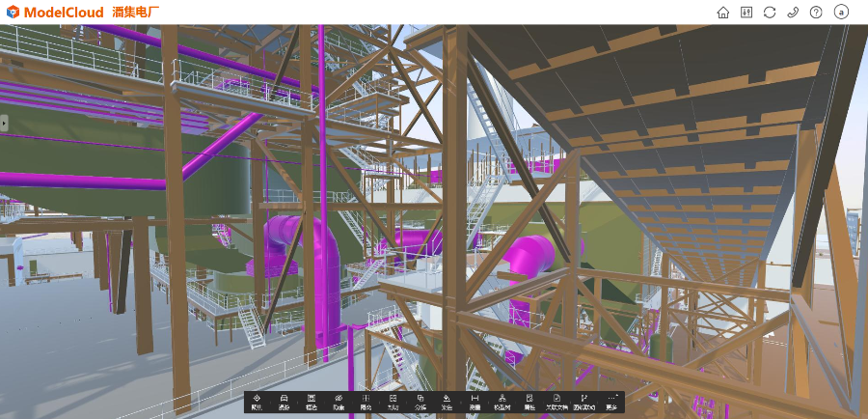Viewport: 868px width, 419px height.
Task: Toggle the hide (隐藏) eye icon
Action: pyautogui.click(x=339, y=402)
